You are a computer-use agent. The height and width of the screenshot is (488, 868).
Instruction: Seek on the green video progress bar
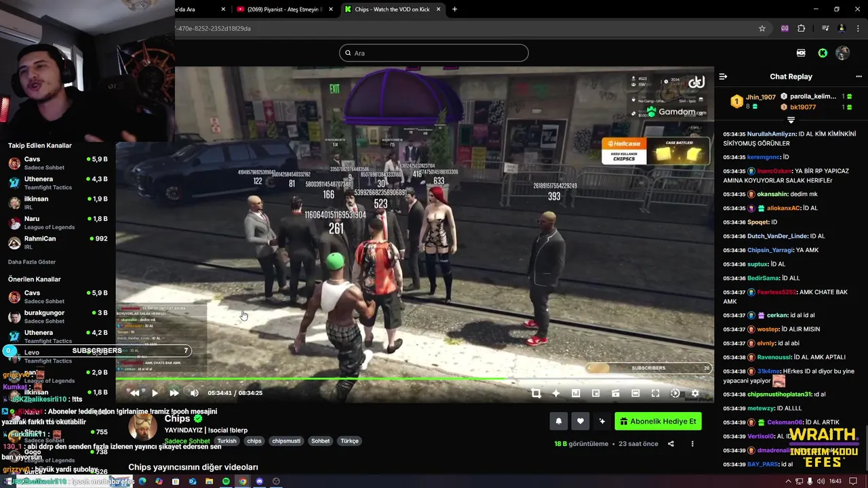[414, 380]
